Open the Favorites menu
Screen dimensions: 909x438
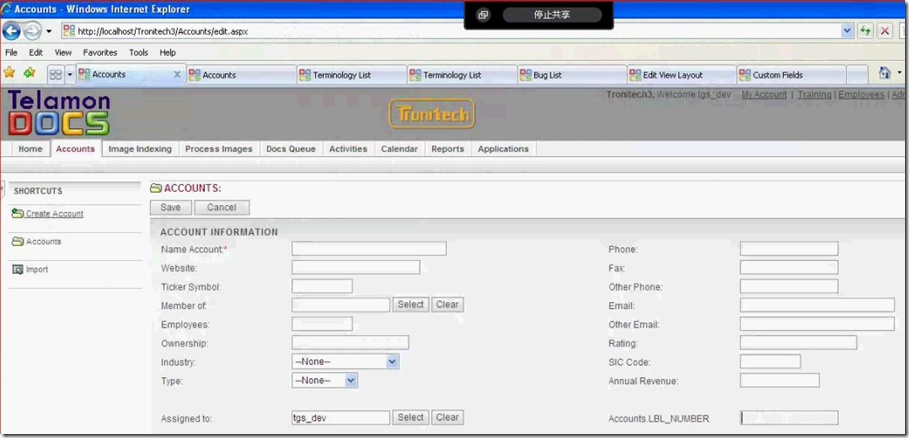99,52
